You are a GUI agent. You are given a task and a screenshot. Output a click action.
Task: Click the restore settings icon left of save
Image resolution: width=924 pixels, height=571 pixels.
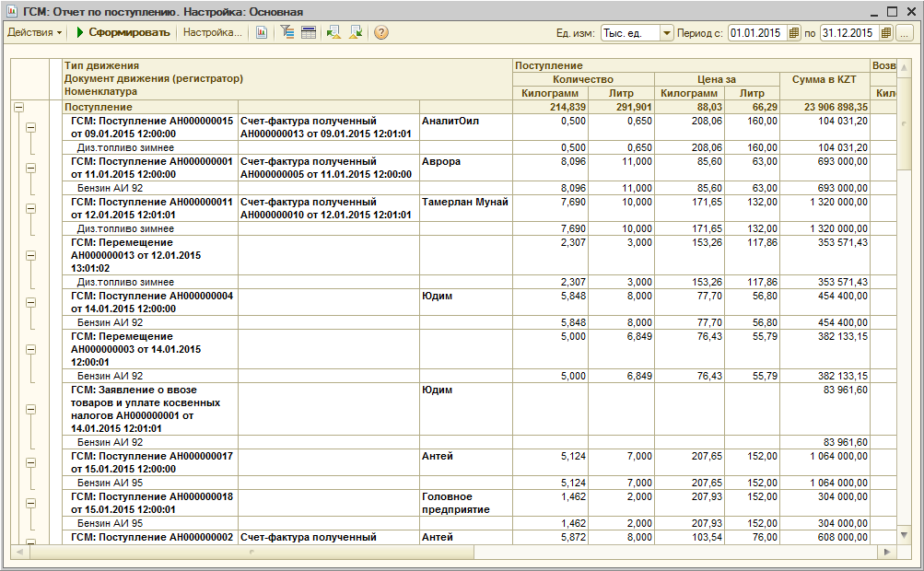333,33
